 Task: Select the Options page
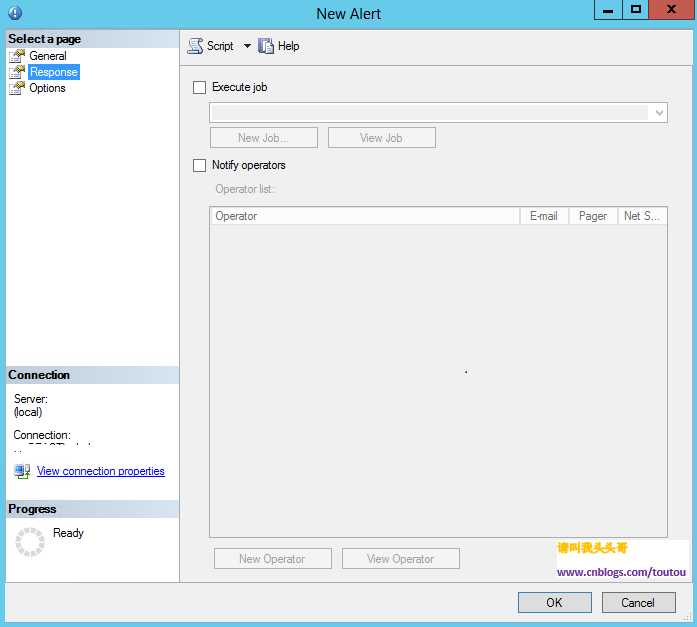point(47,88)
